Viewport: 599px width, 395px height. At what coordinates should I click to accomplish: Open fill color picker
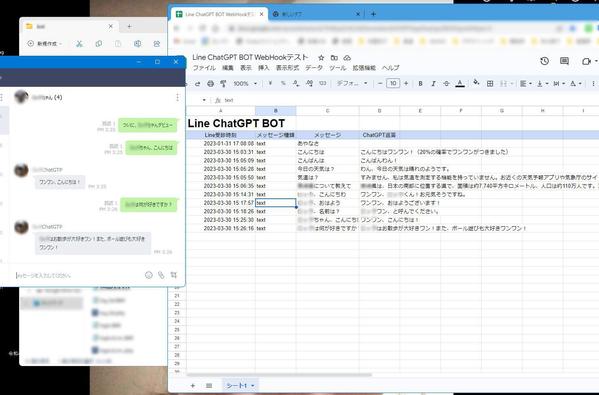(476, 83)
